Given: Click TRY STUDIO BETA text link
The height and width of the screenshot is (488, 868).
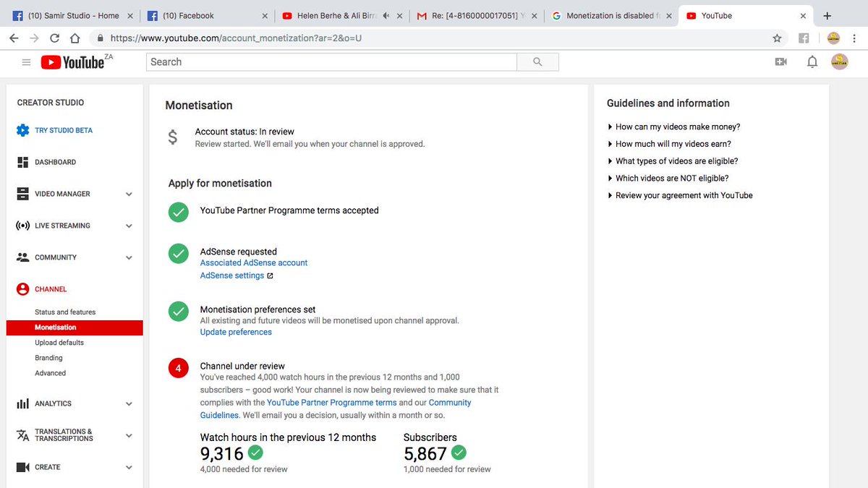Looking at the screenshot, I should tap(64, 131).
